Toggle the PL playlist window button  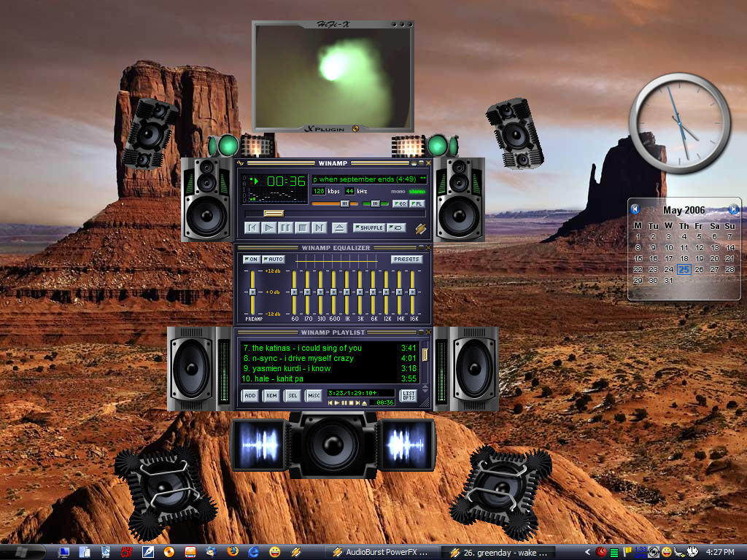click(x=417, y=204)
